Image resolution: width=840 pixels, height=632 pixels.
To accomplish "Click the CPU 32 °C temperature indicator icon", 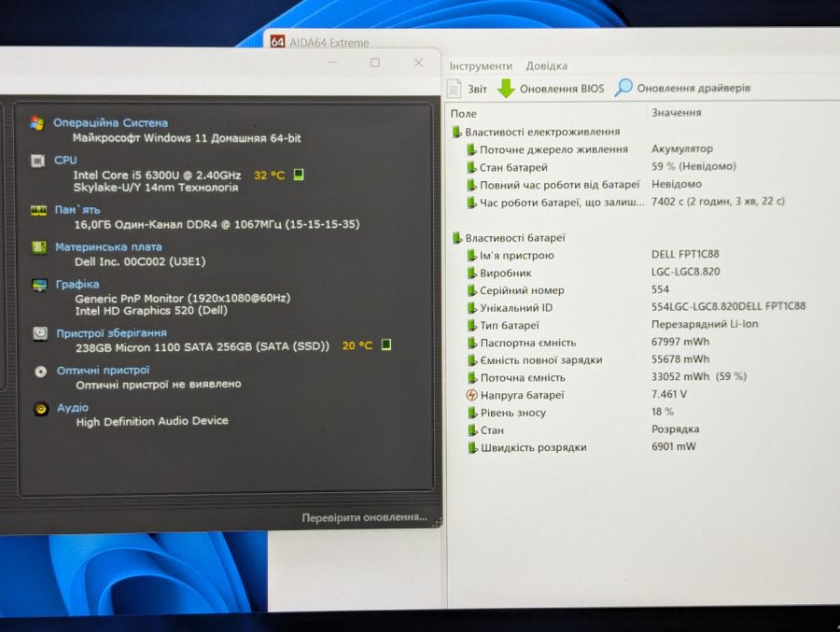I will (x=299, y=175).
